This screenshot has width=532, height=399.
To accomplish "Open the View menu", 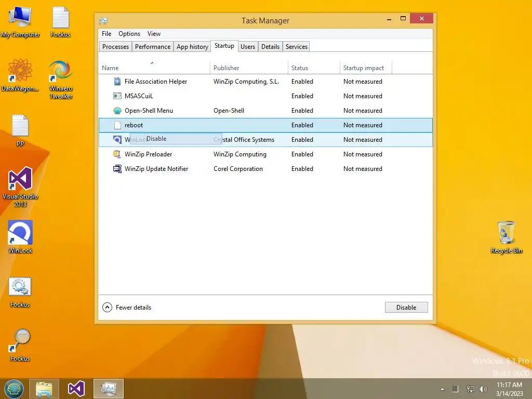I will coord(154,34).
